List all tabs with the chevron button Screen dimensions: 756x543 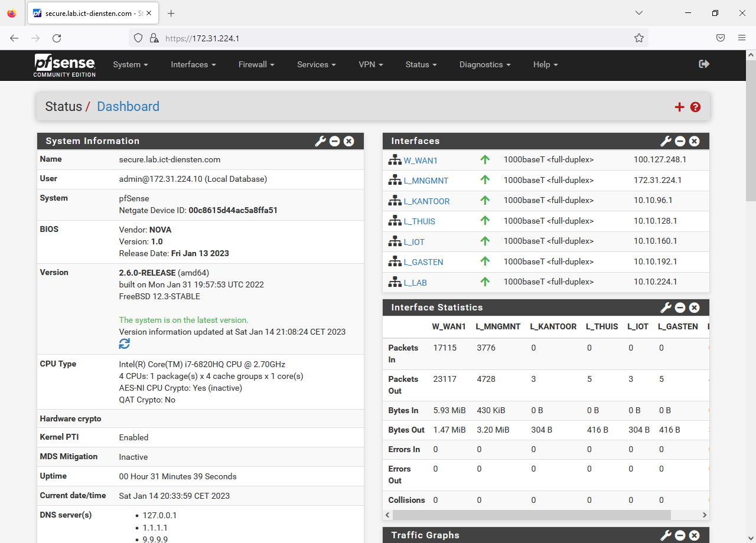pyautogui.click(x=639, y=13)
